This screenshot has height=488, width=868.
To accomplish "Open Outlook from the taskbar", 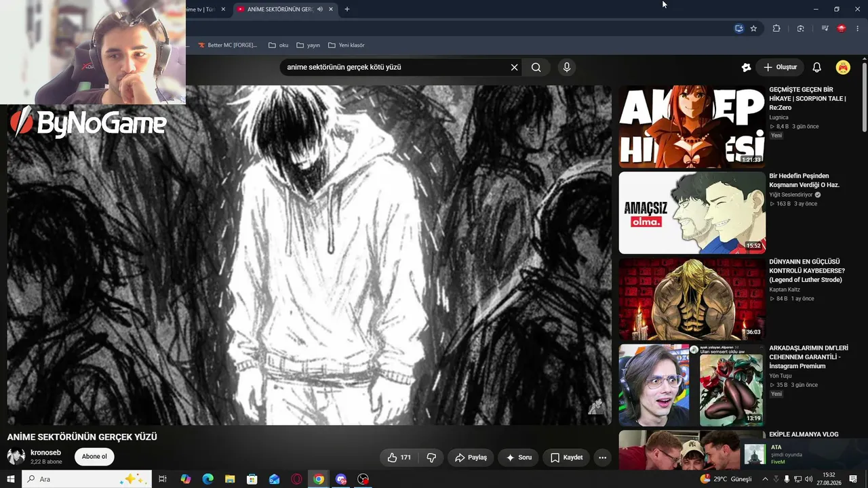I will click(274, 479).
